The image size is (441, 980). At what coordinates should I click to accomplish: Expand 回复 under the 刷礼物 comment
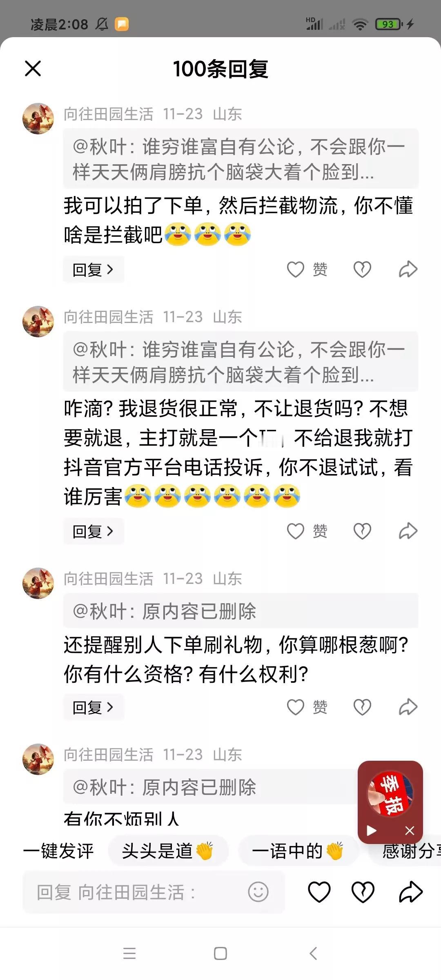(94, 707)
